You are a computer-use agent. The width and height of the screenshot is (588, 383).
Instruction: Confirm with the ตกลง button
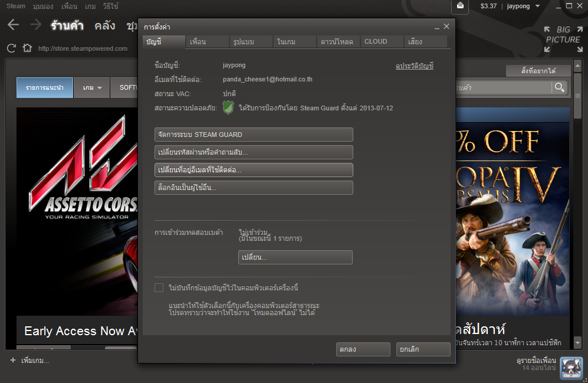[363, 349]
